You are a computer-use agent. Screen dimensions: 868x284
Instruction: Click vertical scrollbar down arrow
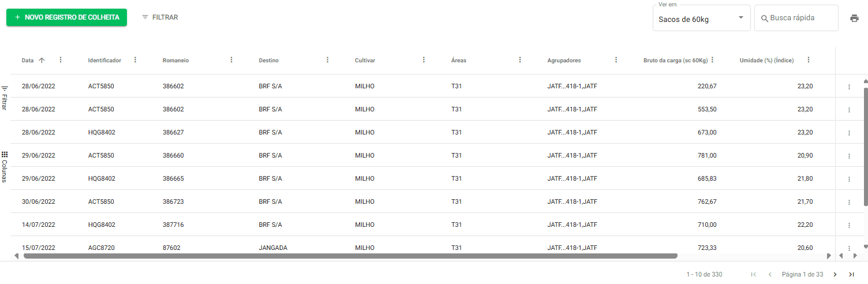[865, 246]
